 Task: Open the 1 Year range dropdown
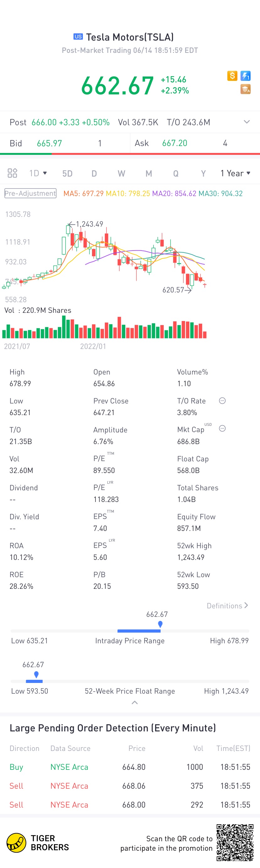tap(235, 173)
